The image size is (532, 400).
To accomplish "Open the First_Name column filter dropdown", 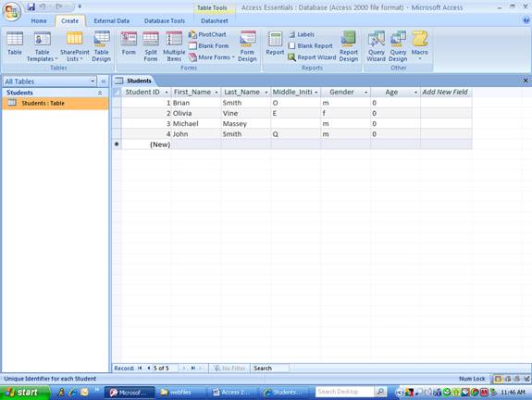I will coord(217,93).
